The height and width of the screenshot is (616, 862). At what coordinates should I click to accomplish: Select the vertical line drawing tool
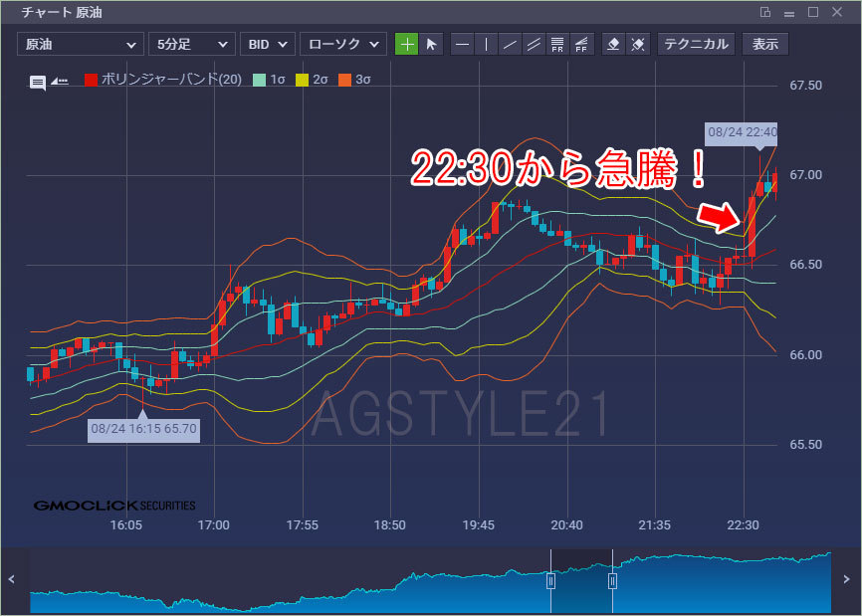(486, 44)
